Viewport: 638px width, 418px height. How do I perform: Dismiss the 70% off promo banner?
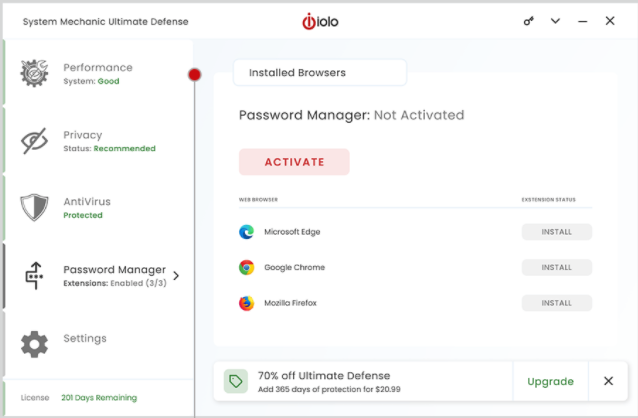[x=608, y=381]
